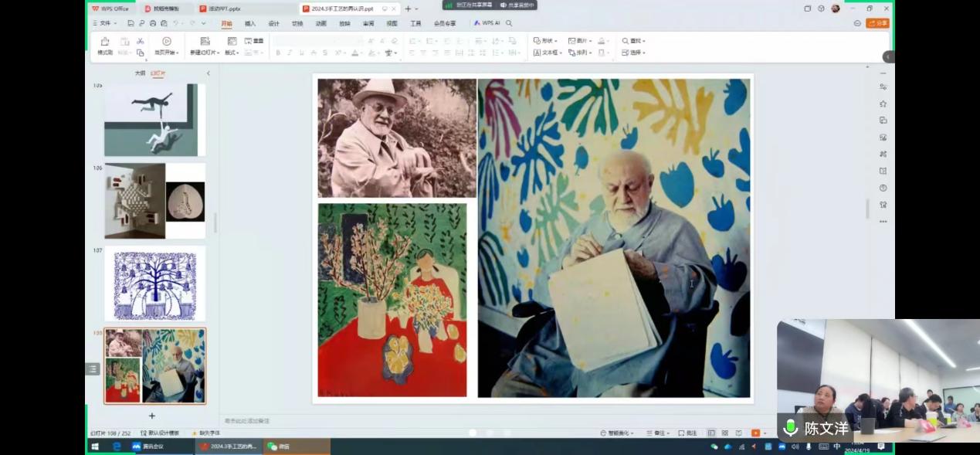Click the New Slide (新建幻灯片) icon
The height and width of the screenshot is (455, 980).
click(205, 42)
